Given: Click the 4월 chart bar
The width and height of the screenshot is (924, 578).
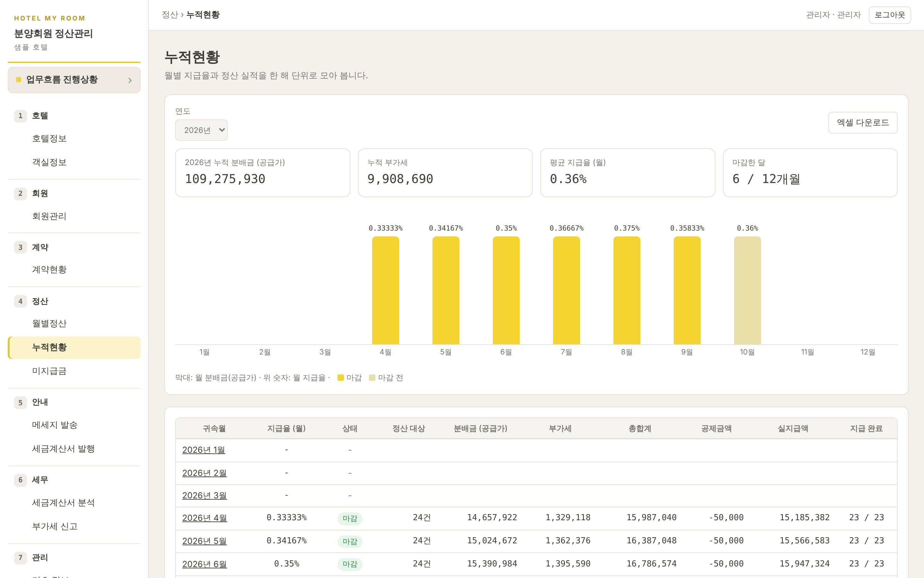Looking at the screenshot, I should 385,291.
